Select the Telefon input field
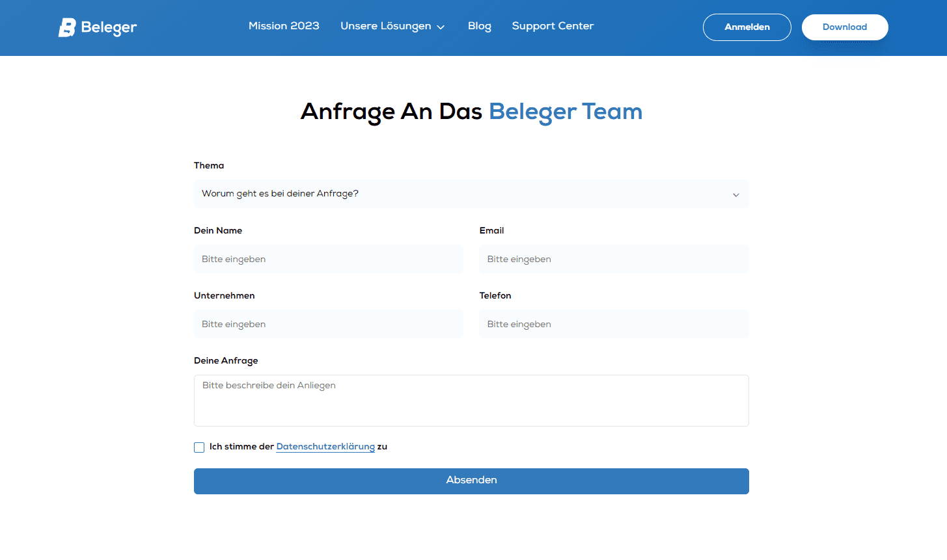 pos(614,324)
